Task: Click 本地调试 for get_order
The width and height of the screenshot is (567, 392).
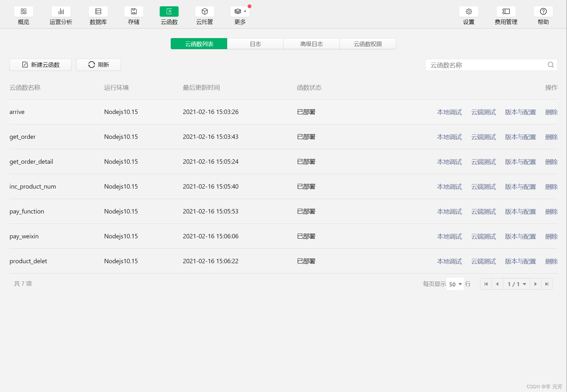Action: 450,137
